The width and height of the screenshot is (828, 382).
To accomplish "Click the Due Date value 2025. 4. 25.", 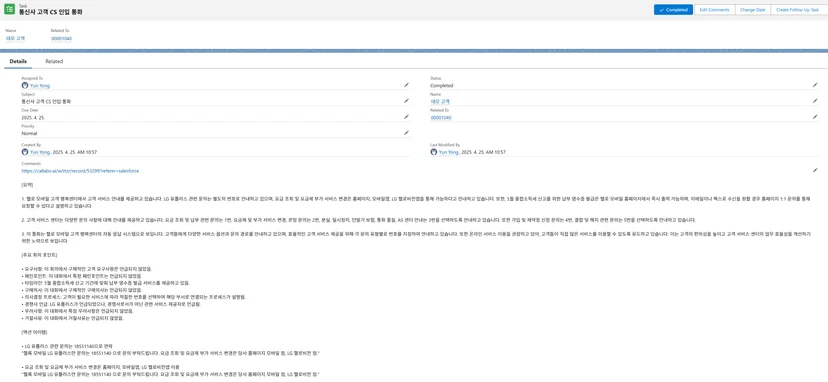I will click(x=33, y=117).
